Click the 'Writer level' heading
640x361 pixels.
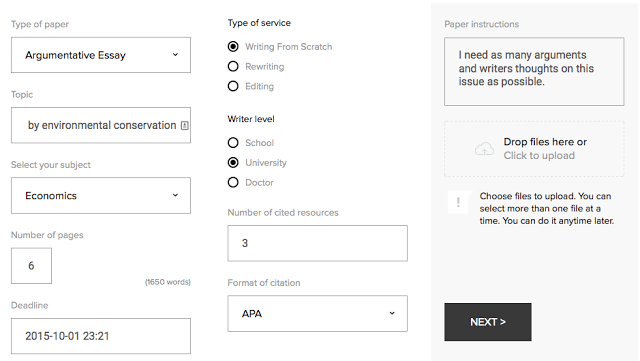[251, 119]
